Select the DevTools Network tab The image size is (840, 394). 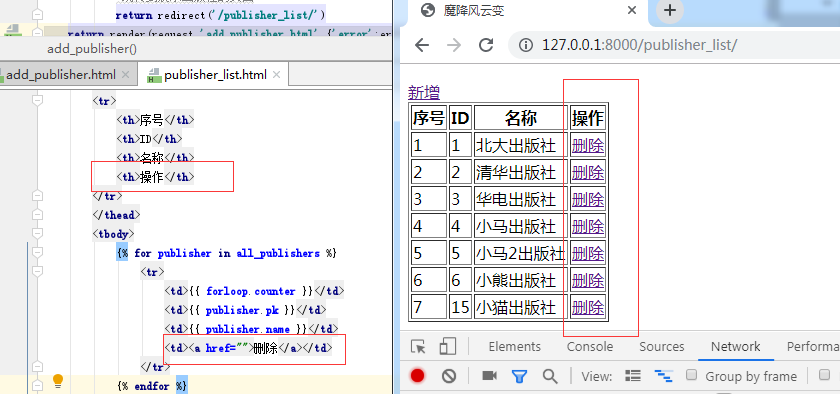click(x=736, y=347)
